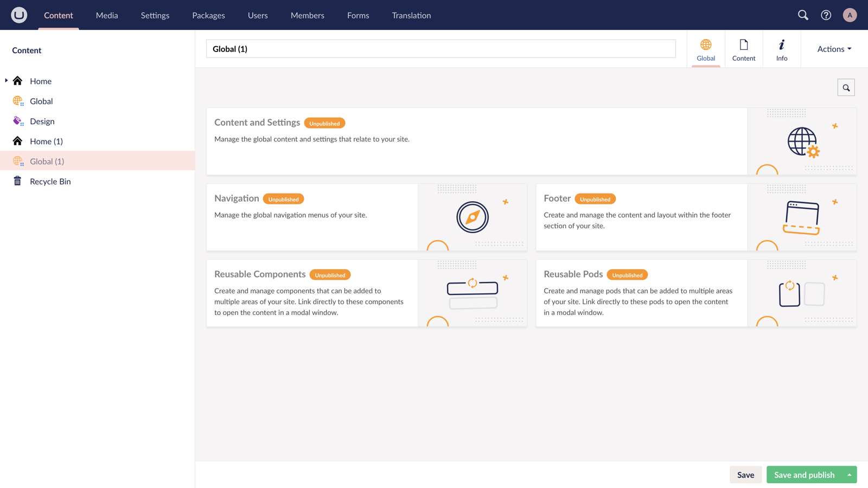Select the Recycle Bin trash icon
The width and height of the screenshot is (868, 488).
click(x=17, y=181)
